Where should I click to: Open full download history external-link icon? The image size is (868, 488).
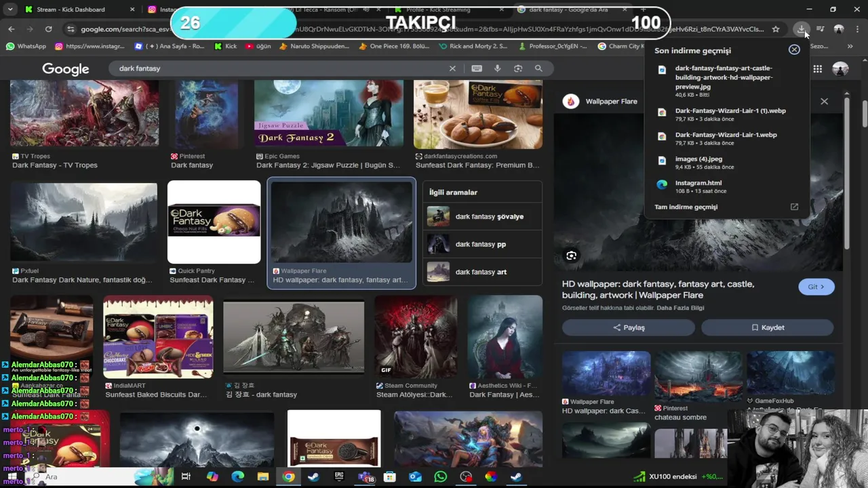(x=794, y=207)
